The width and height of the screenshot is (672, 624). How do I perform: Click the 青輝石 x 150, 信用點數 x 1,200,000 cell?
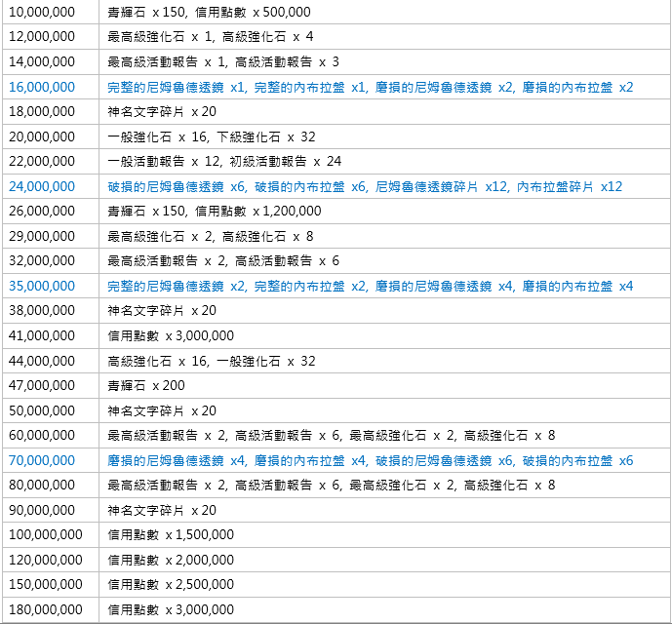point(214,211)
